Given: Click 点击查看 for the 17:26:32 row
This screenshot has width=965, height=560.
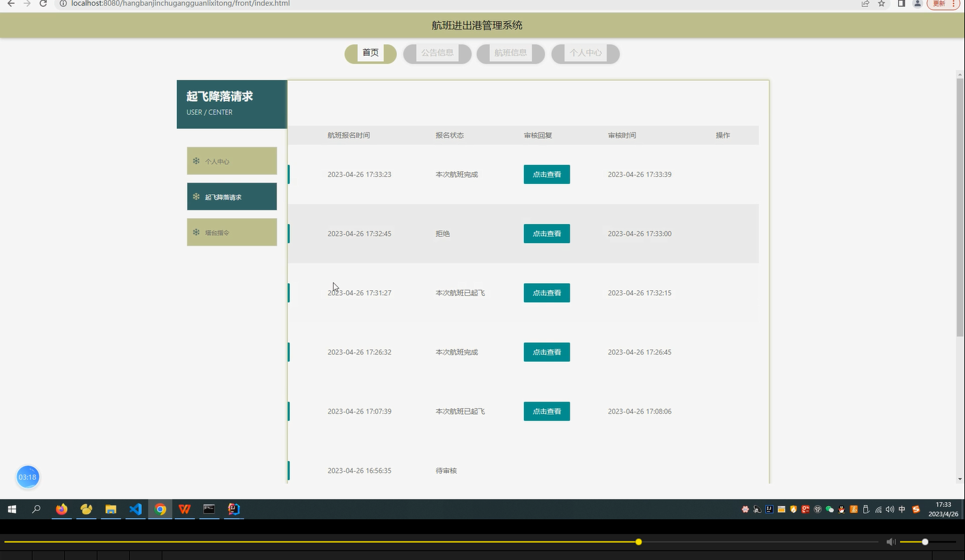Looking at the screenshot, I should tap(547, 352).
